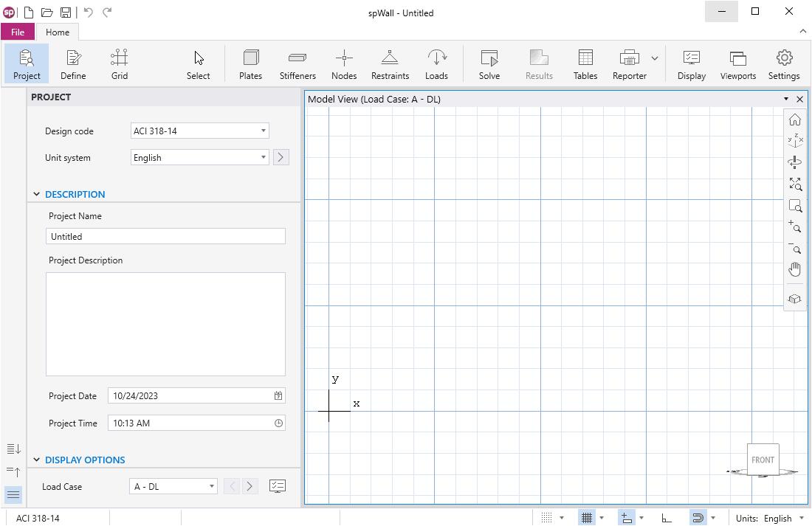This screenshot has height=526, width=812.
Task: Click the FRONT face of the view cube
Action: click(763, 459)
